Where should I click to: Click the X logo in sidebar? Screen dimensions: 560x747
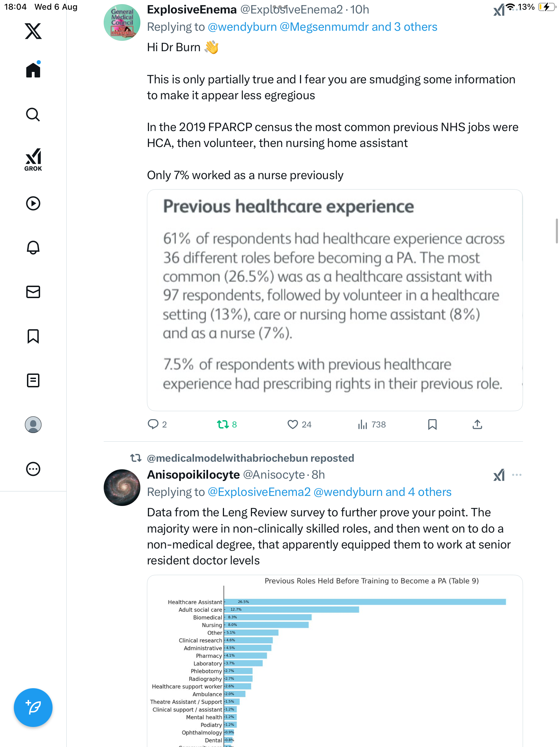(x=33, y=31)
